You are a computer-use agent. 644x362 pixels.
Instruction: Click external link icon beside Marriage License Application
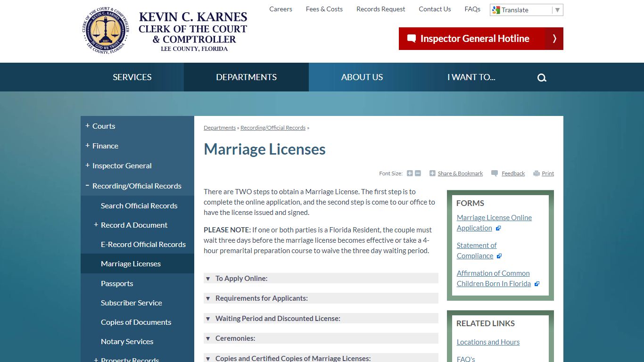(498, 228)
